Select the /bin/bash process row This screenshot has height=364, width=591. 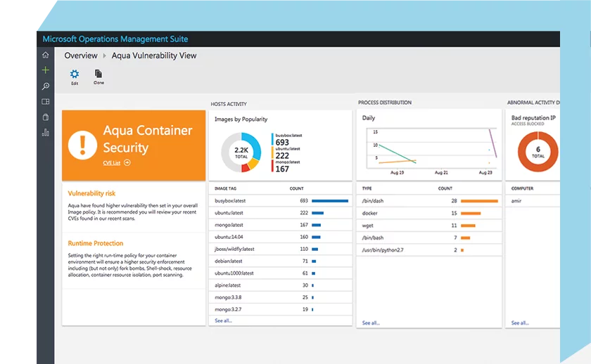pyautogui.click(x=429, y=238)
